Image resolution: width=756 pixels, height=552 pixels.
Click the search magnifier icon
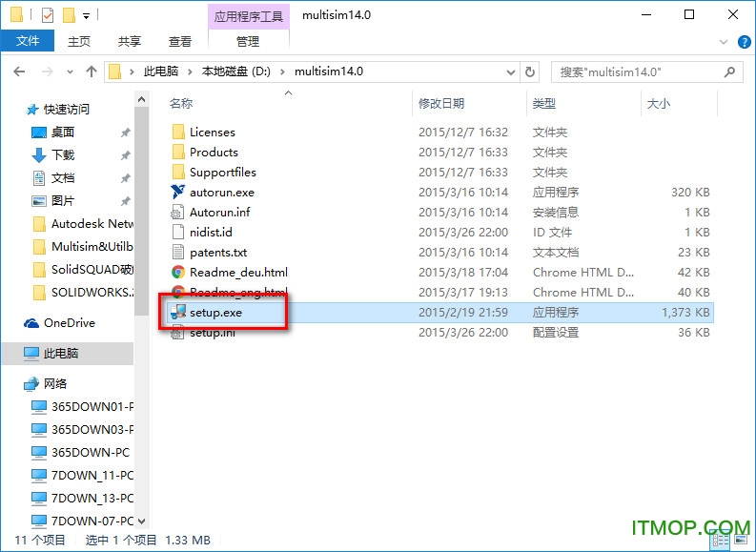[x=729, y=72]
